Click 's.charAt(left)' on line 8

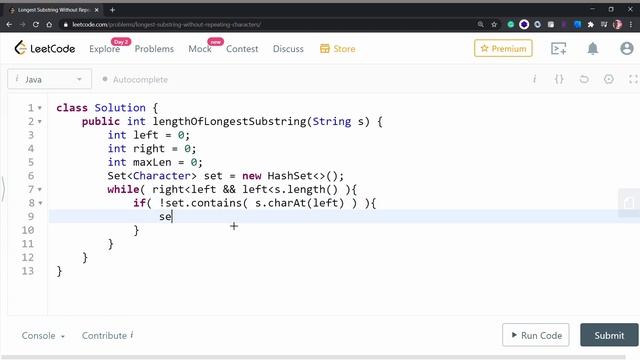point(299,203)
